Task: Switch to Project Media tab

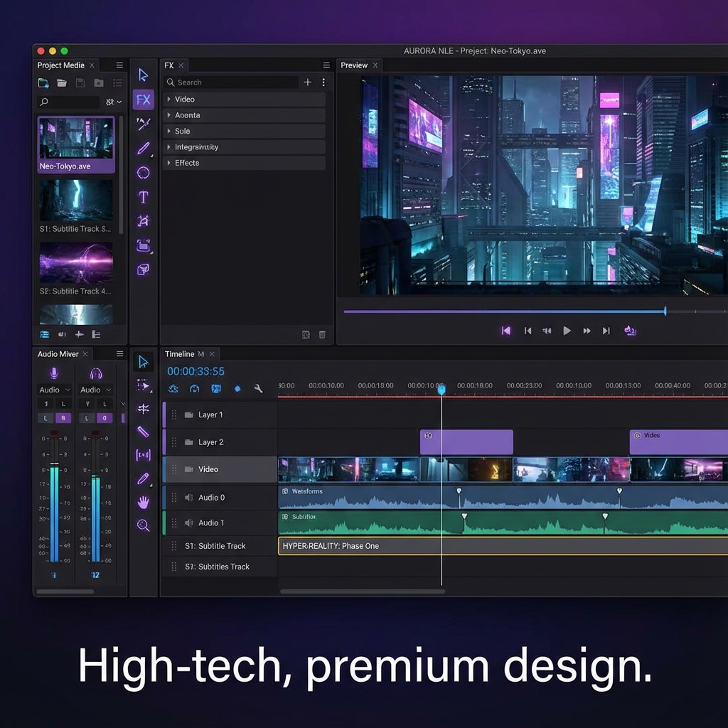Action: tap(61, 65)
